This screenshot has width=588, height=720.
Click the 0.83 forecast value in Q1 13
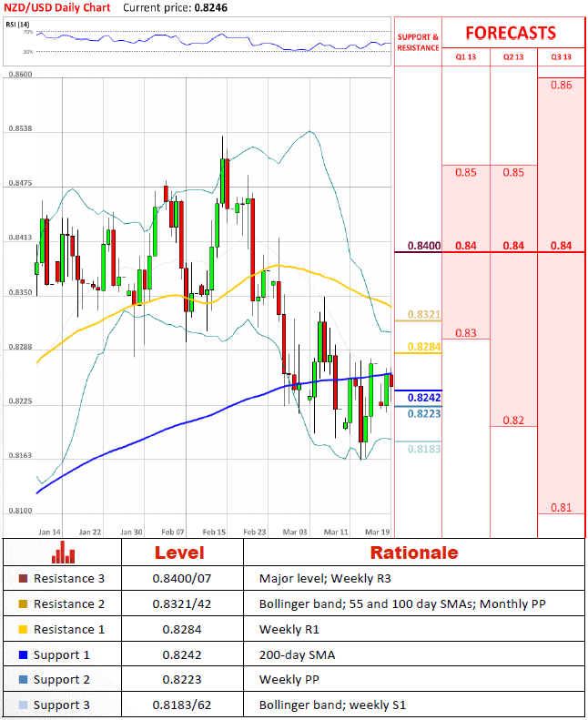(x=465, y=333)
